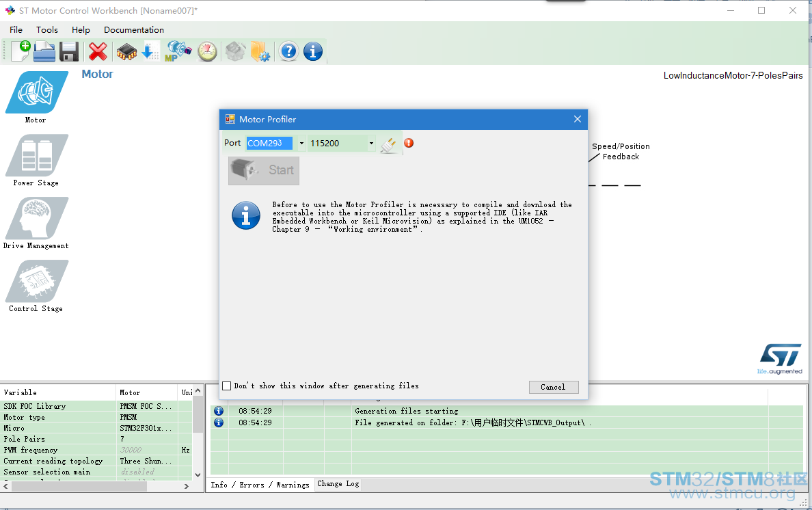The height and width of the screenshot is (510, 812).
Task: Enable 'Don't show this window after generating files'
Action: [x=227, y=386]
